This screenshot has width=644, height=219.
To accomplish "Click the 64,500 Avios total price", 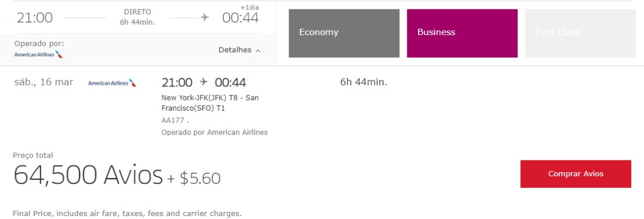I will [88, 175].
